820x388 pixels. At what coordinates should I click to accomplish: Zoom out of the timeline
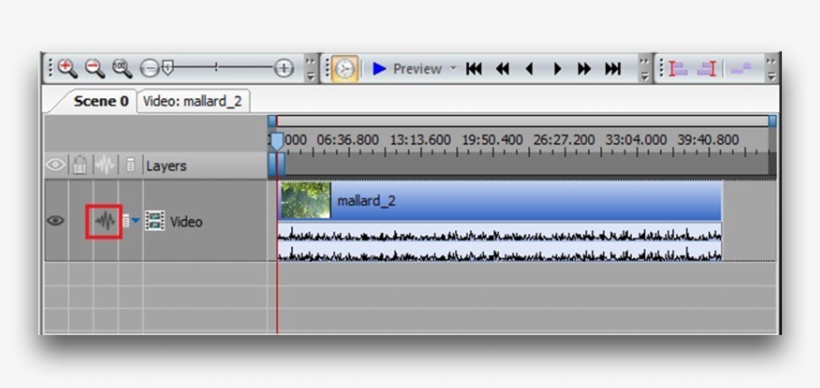[95, 69]
